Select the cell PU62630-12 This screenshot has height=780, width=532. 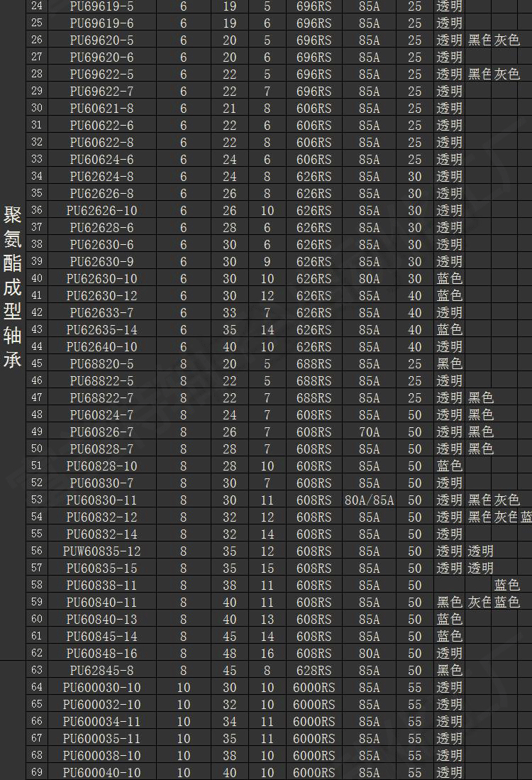click(101, 296)
